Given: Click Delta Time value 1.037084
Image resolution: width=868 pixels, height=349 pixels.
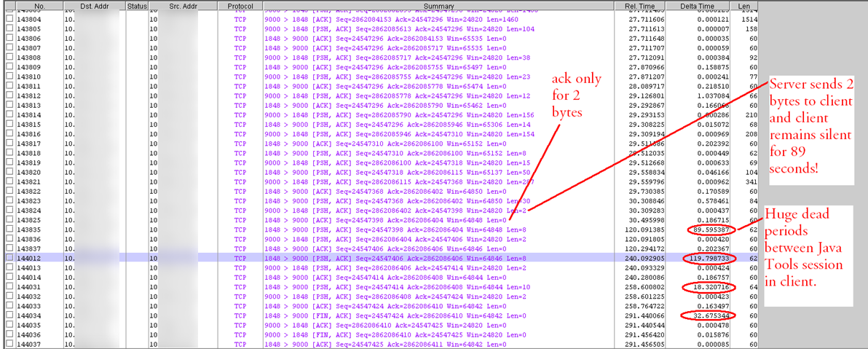Looking at the screenshot, I should point(713,96).
